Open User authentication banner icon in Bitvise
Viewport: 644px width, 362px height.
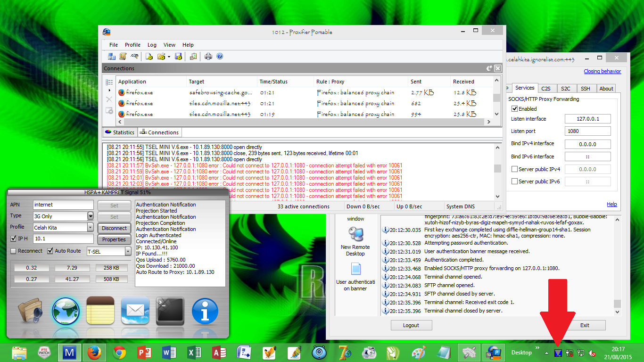pos(355,277)
